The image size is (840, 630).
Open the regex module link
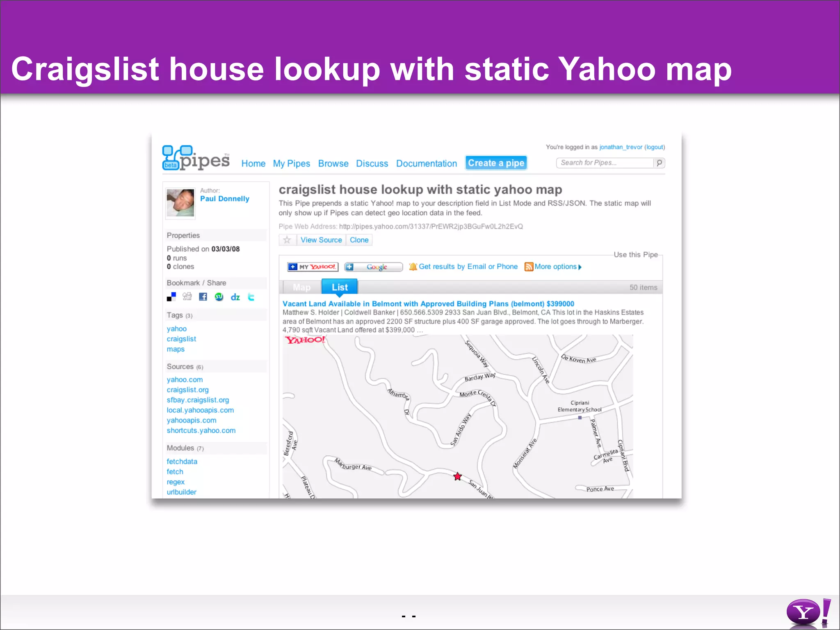pos(176,482)
